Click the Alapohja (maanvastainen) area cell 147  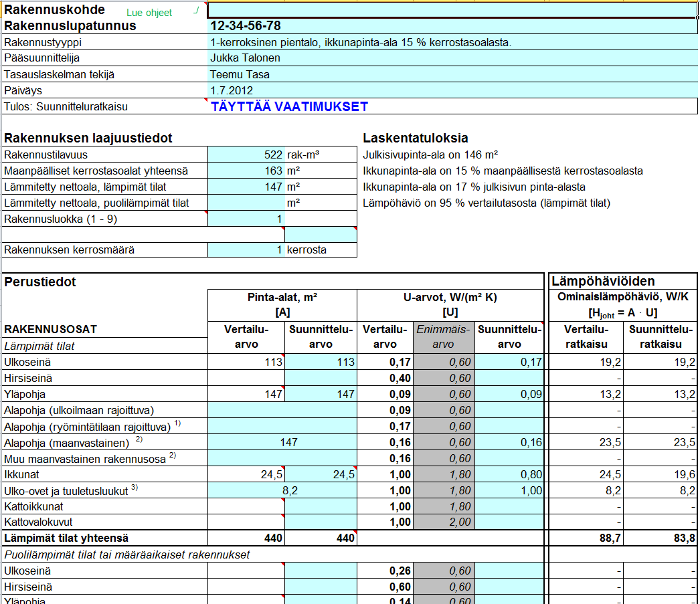pos(282,442)
